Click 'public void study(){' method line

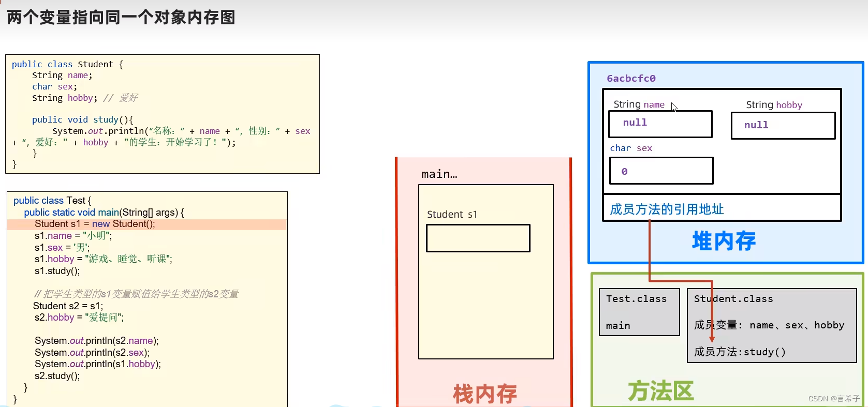tap(83, 120)
